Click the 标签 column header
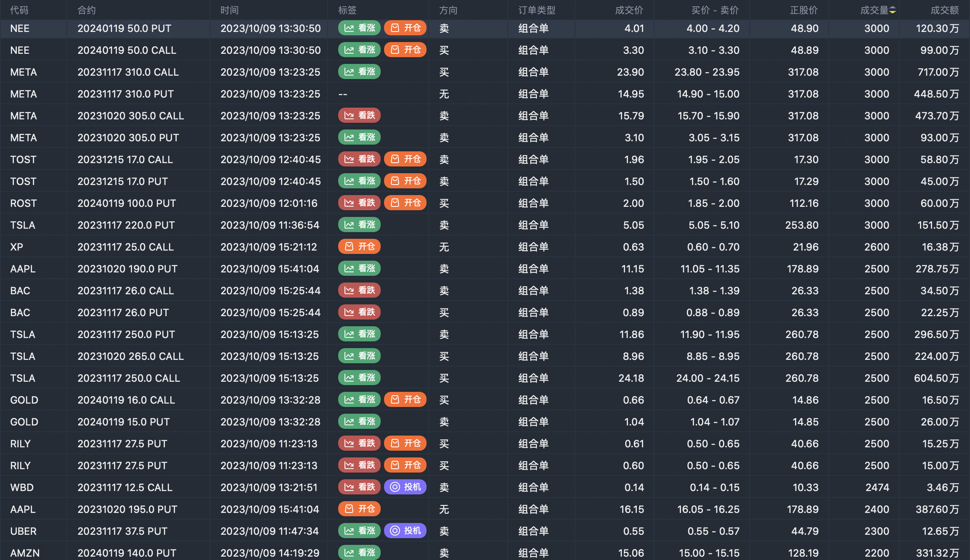 tap(347, 10)
